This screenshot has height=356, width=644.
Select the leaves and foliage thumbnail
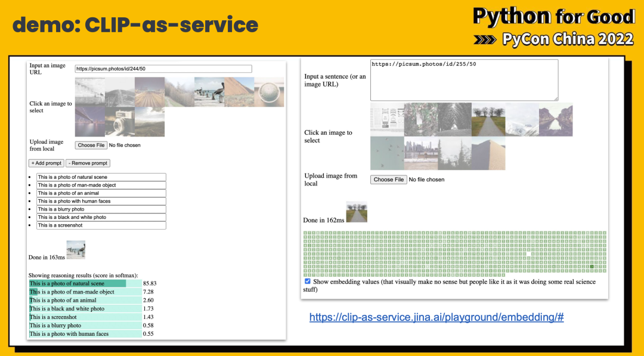pyautogui.click(x=421, y=119)
